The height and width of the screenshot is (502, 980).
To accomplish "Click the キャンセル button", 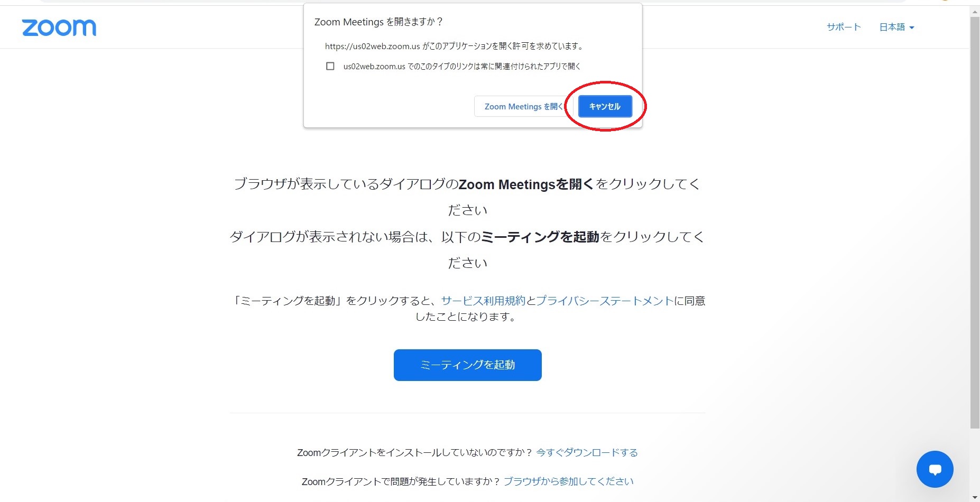I will point(605,106).
